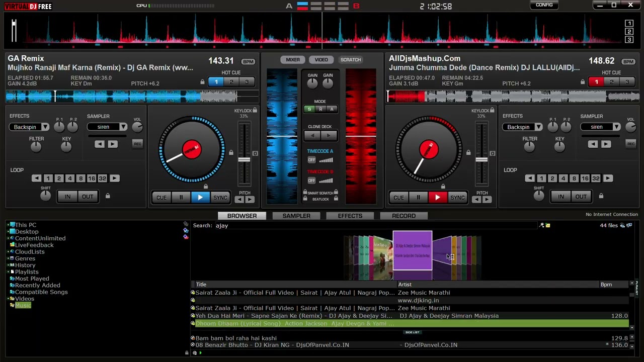
Task: Set the right deck loop OUT point
Action: click(581, 197)
